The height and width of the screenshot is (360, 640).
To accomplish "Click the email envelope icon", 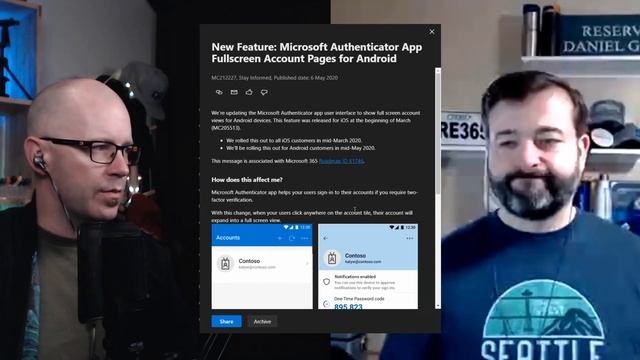I will [234, 92].
